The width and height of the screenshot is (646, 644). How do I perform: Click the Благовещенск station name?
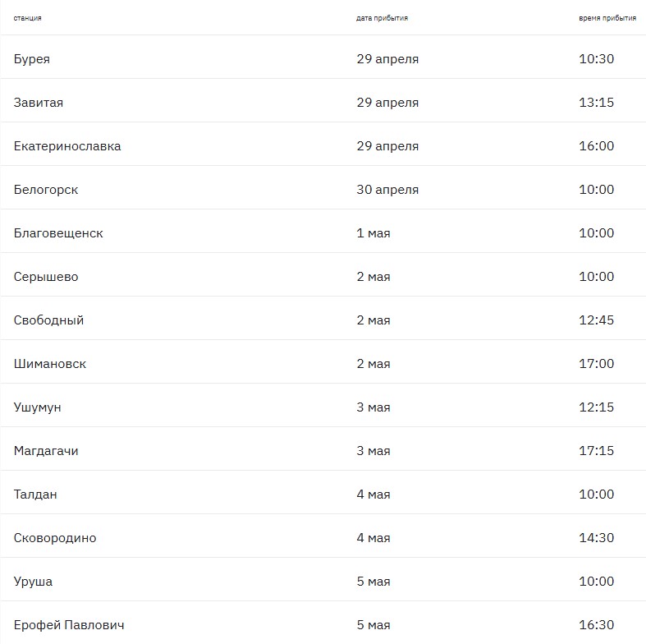click(58, 233)
